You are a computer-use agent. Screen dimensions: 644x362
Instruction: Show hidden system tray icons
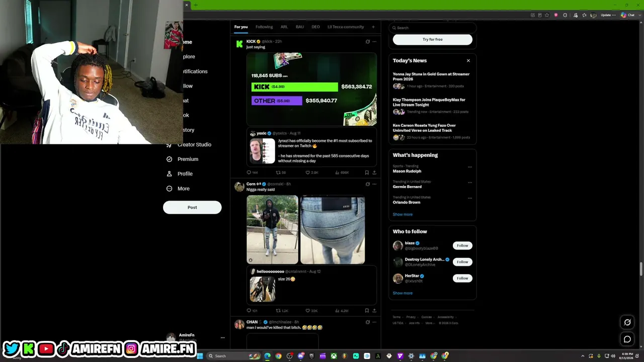[x=583, y=356]
